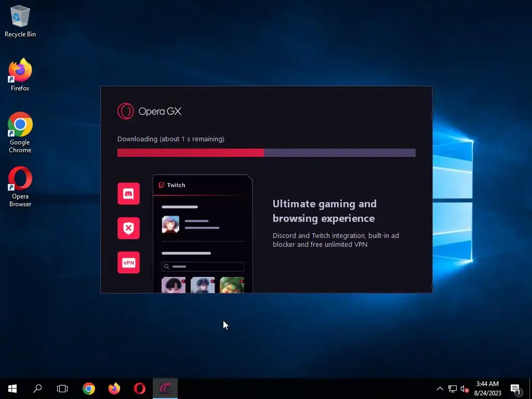The height and width of the screenshot is (399, 532).
Task: Click the streamer avatar in Twitch panel
Action: 170,224
